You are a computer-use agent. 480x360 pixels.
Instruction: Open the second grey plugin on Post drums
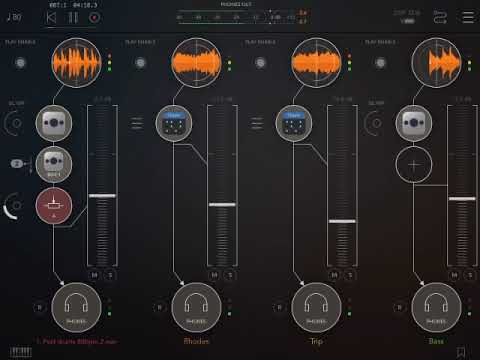coord(54,164)
